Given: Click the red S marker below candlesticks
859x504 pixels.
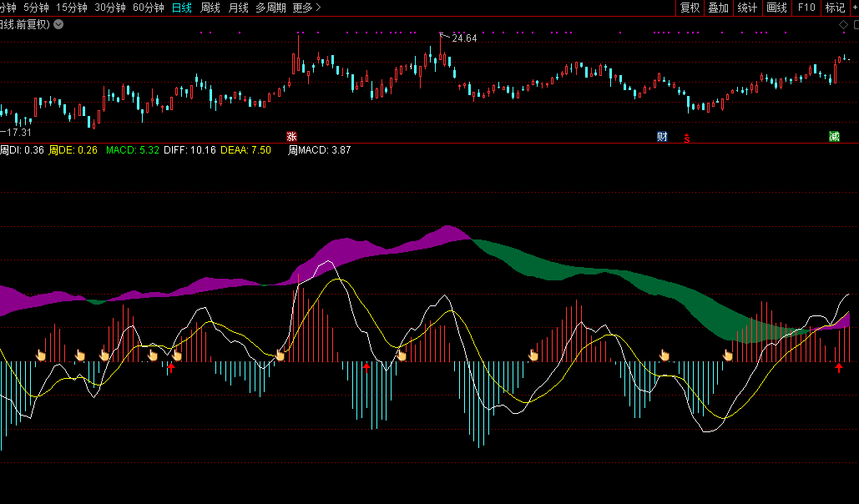Looking at the screenshot, I should click(687, 137).
